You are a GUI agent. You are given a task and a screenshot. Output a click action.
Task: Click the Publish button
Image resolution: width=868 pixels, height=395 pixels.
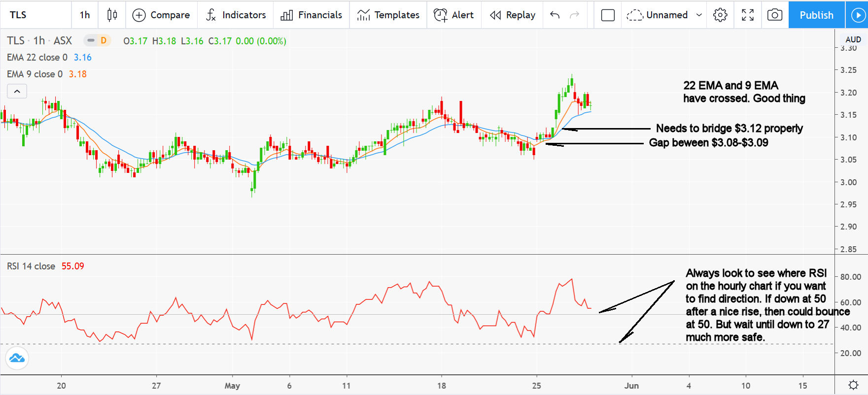(x=816, y=15)
